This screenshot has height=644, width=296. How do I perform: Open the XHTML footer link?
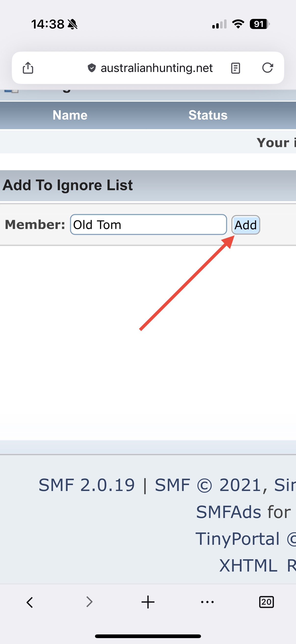[248, 565]
